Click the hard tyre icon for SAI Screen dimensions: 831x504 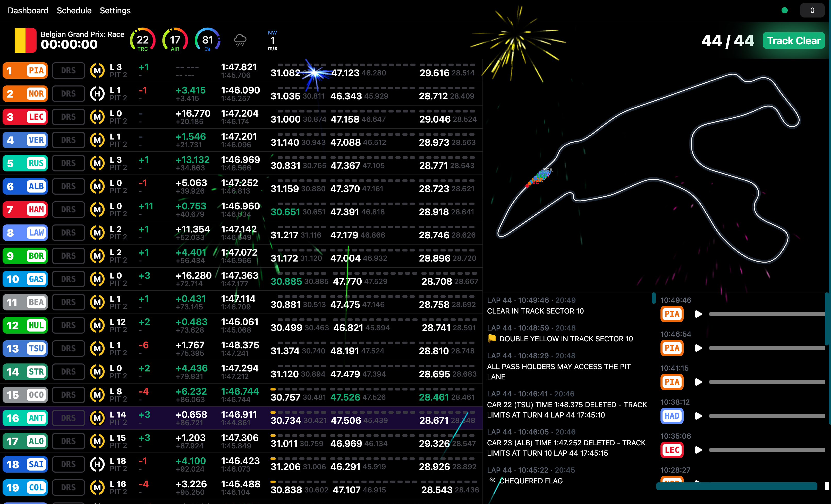click(97, 464)
